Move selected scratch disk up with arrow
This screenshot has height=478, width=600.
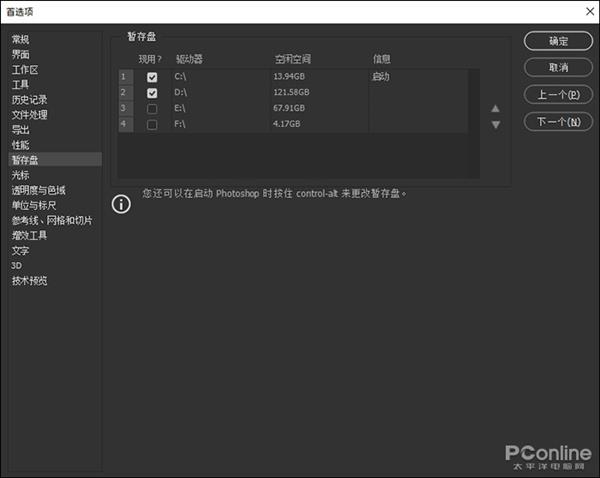[x=495, y=109]
